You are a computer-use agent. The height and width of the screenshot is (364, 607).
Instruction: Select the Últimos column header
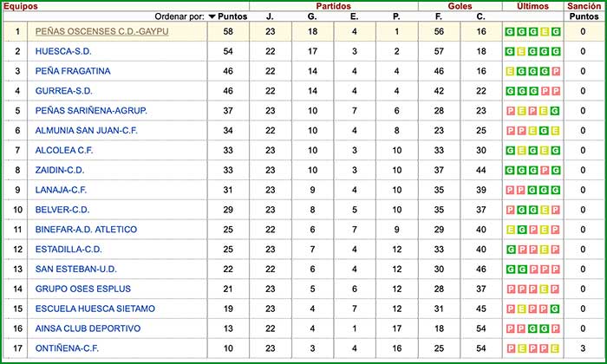(x=532, y=6)
